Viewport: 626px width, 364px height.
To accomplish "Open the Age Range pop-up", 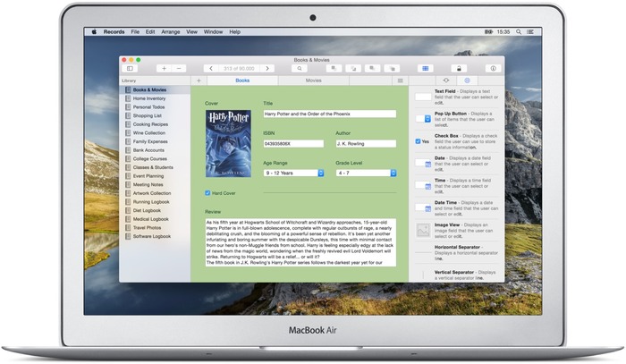I will tap(293, 174).
